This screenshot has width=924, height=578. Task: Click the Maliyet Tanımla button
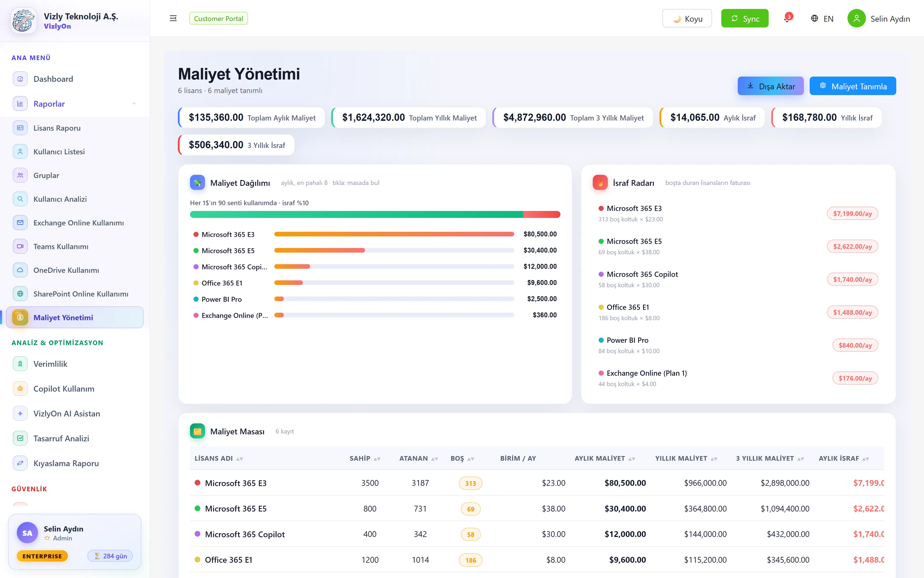(853, 86)
